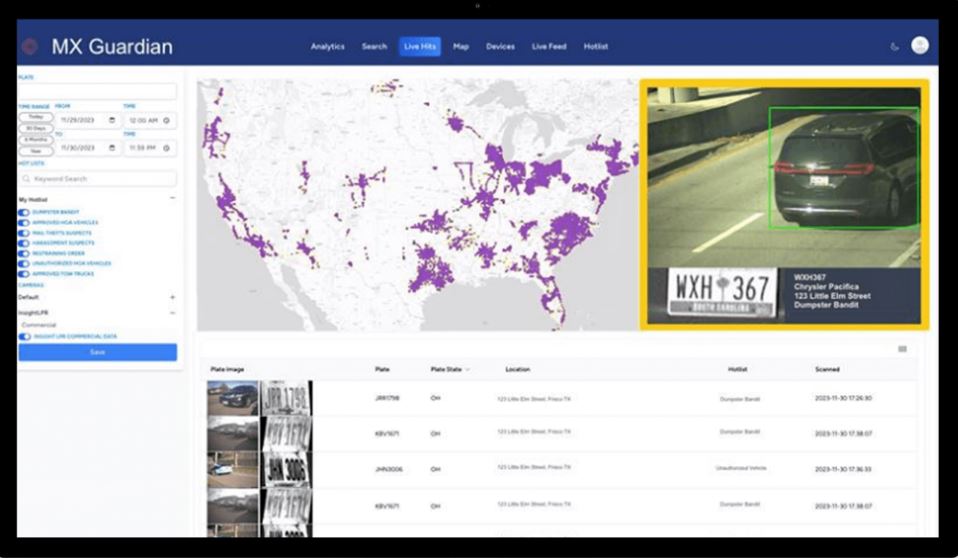The image size is (958, 558).
Task: Open calendar picker for the To date
Action: pos(112,148)
